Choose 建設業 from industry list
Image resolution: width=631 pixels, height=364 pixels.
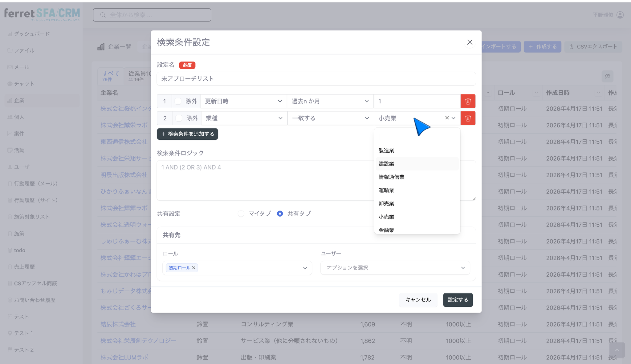[x=417, y=164]
